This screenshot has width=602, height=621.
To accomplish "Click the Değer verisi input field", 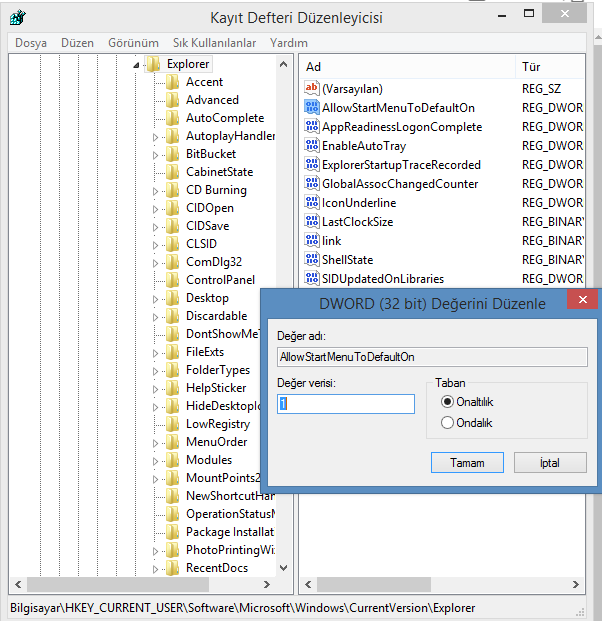I will click(346, 404).
